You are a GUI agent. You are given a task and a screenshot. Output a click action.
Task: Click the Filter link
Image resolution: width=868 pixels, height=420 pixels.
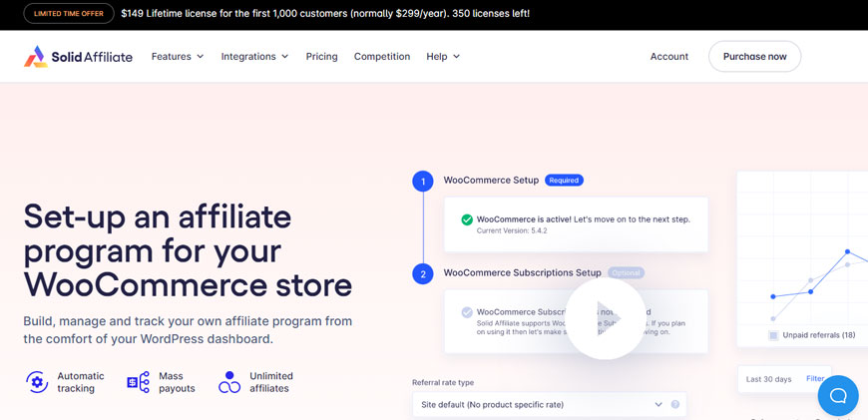pyautogui.click(x=815, y=379)
